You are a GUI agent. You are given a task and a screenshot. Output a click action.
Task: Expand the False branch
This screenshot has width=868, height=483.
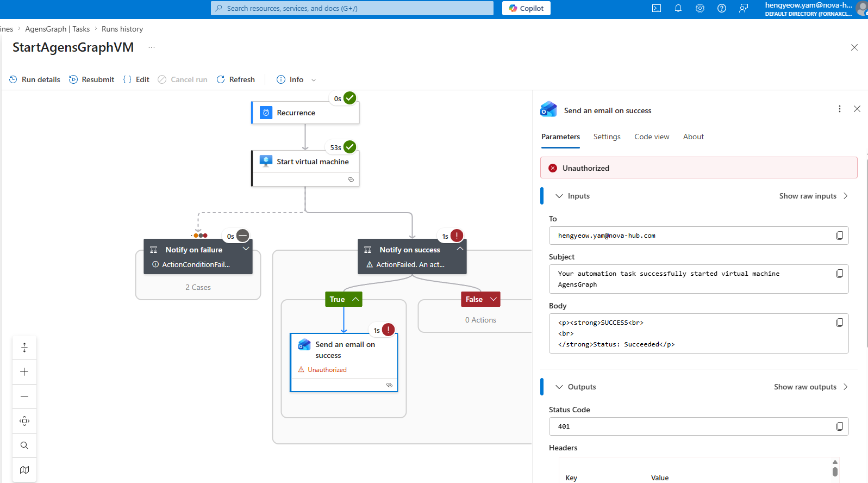pos(494,299)
